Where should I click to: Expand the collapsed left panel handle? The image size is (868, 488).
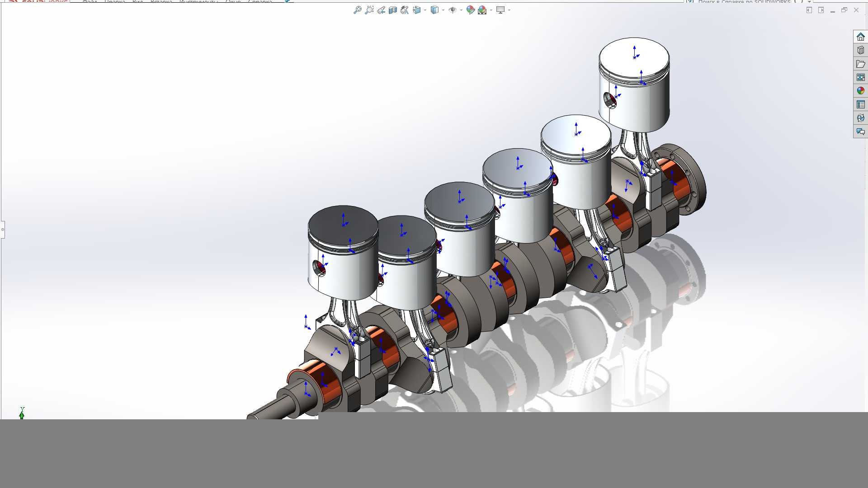pos(2,230)
